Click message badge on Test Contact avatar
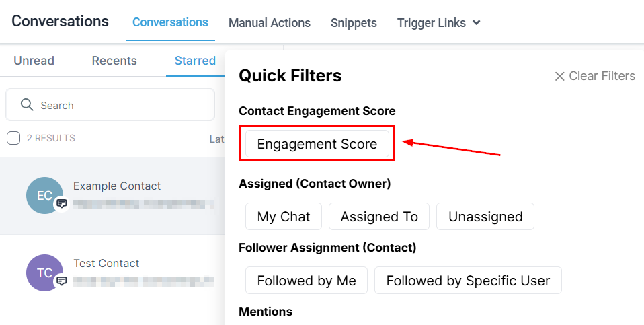 [61, 281]
